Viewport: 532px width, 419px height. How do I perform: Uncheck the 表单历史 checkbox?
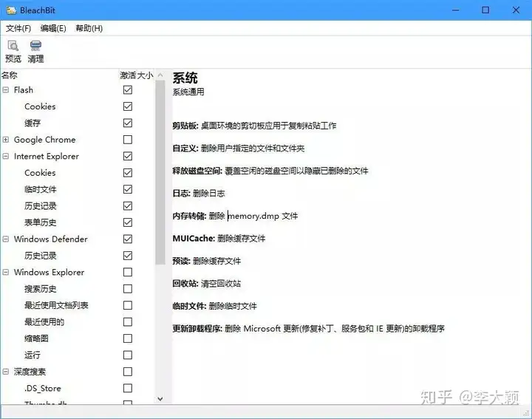click(x=128, y=222)
